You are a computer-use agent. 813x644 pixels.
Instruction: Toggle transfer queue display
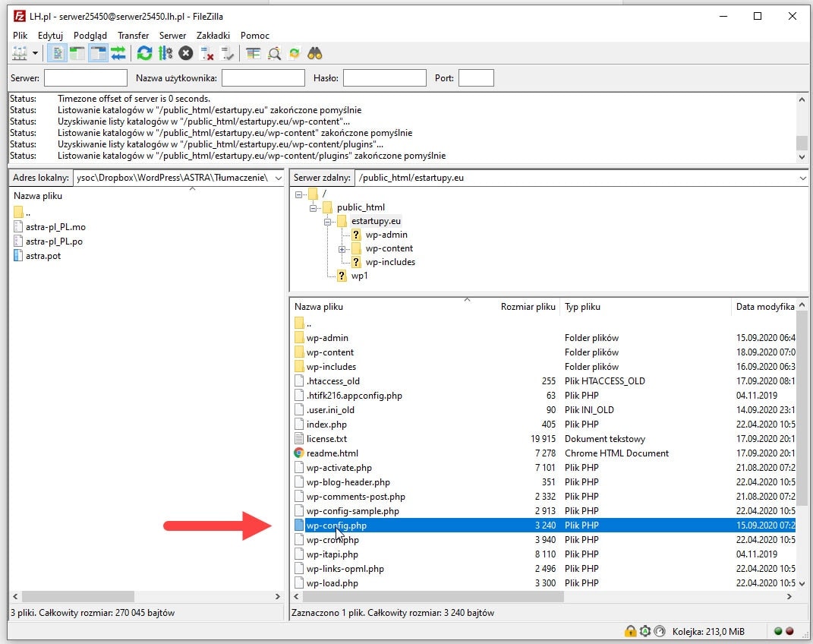click(118, 53)
